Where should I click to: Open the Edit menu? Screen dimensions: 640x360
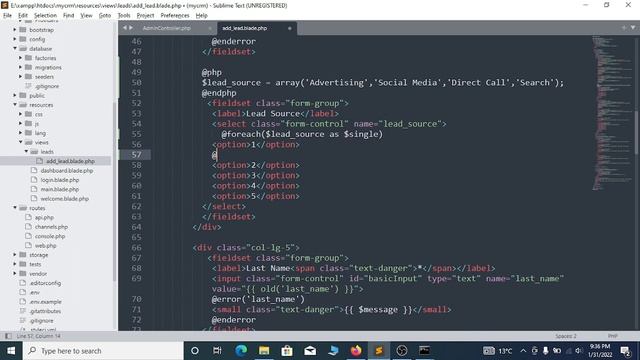point(23,16)
